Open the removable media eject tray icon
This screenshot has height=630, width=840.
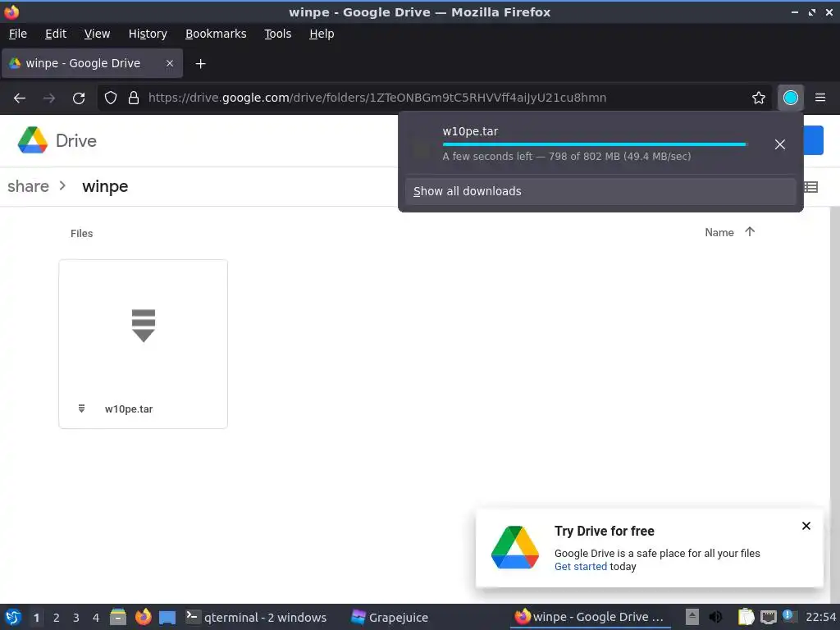[692, 617]
